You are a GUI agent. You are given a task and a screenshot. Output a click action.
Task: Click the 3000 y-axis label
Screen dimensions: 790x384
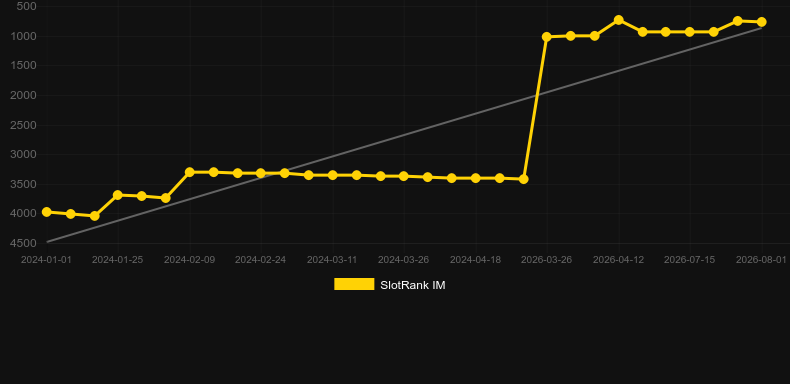(24, 154)
